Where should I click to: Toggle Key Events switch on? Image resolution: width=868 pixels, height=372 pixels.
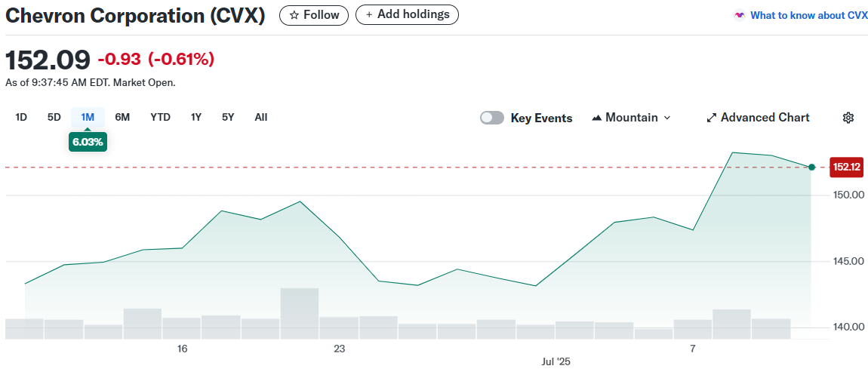pos(492,118)
